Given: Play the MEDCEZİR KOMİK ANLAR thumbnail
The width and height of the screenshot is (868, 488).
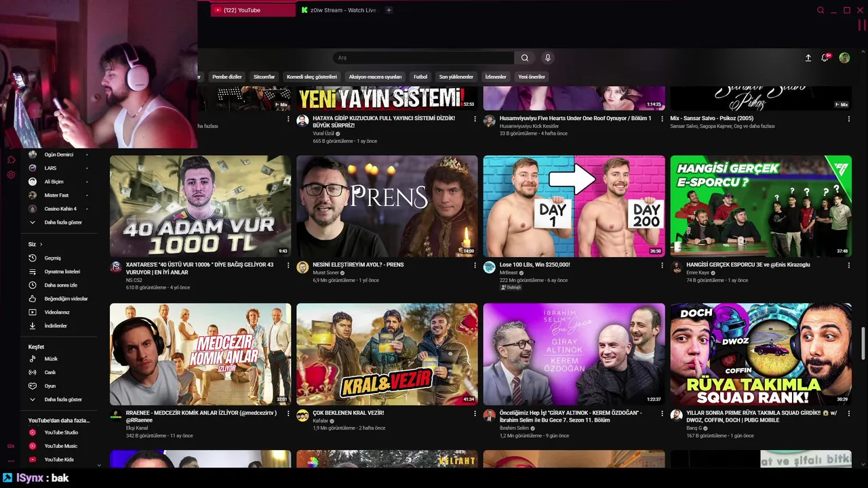Looking at the screenshot, I should tap(201, 354).
